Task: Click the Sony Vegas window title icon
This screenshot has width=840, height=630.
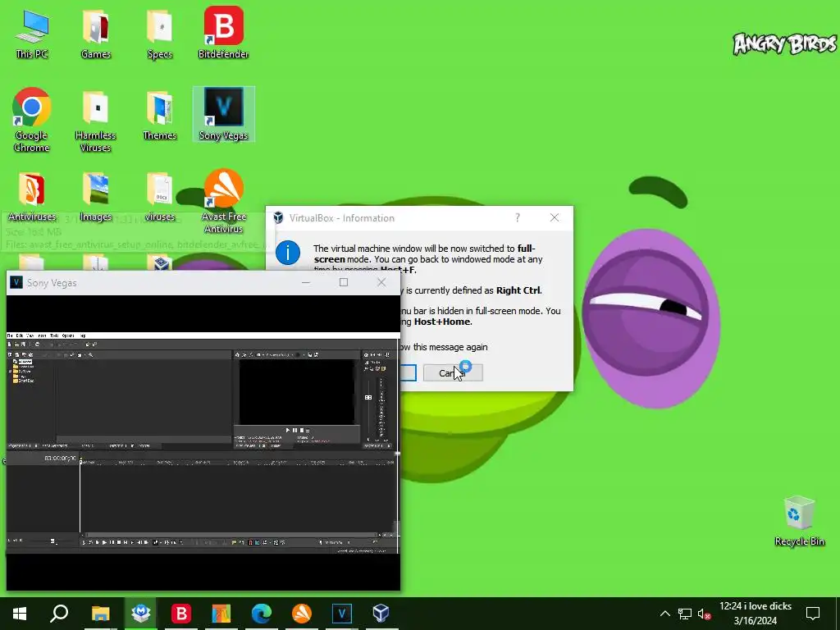Action: coord(16,282)
